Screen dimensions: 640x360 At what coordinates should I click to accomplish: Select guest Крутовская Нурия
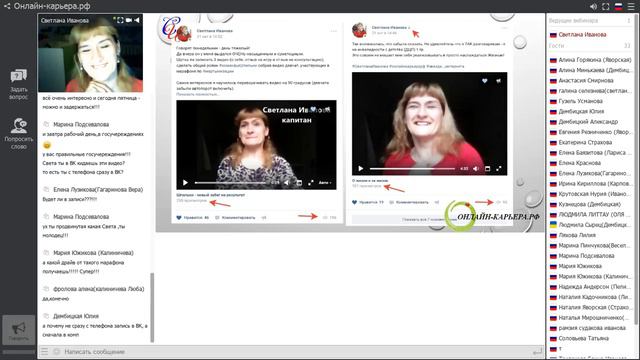click(x=590, y=194)
